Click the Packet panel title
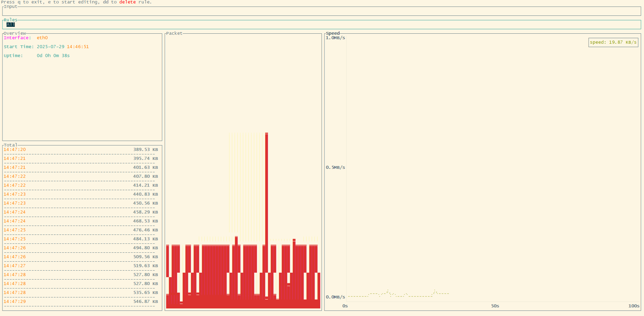Image resolution: width=644 pixels, height=316 pixels. [x=174, y=33]
